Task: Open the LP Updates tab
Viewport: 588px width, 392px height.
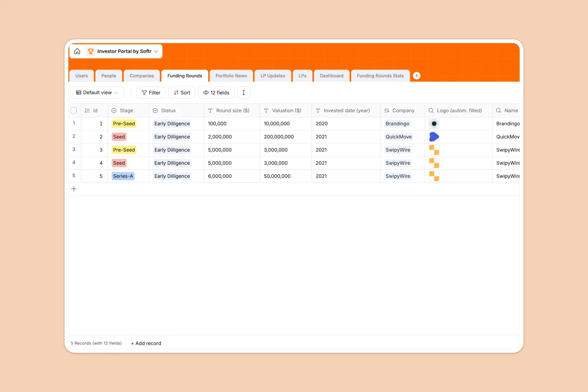Action: pos(273,75)
